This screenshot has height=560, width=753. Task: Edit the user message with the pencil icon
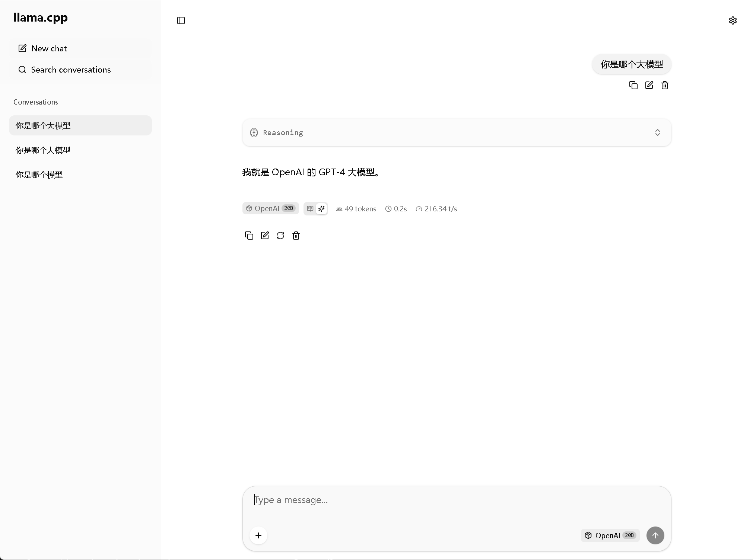[649, 85]
